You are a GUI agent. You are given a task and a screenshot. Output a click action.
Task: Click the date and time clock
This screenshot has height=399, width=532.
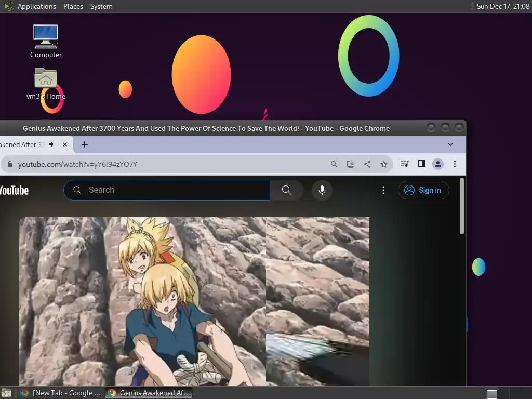pyautogui.click(x=503, y=6)
